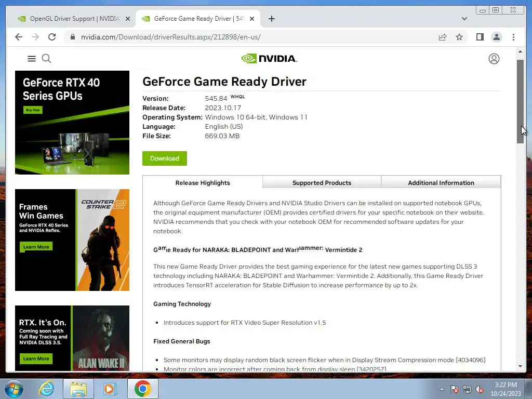Close the OpenGL Driver Support tab

[128, 19]
